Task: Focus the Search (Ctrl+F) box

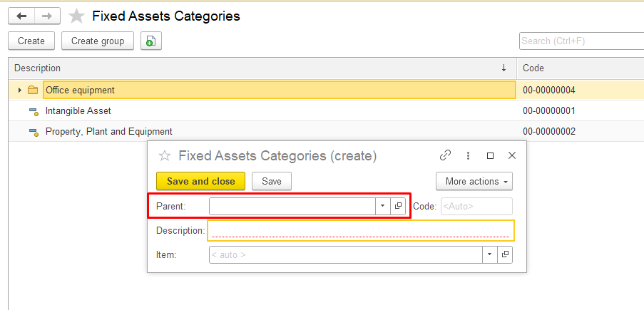Action: 581,41
